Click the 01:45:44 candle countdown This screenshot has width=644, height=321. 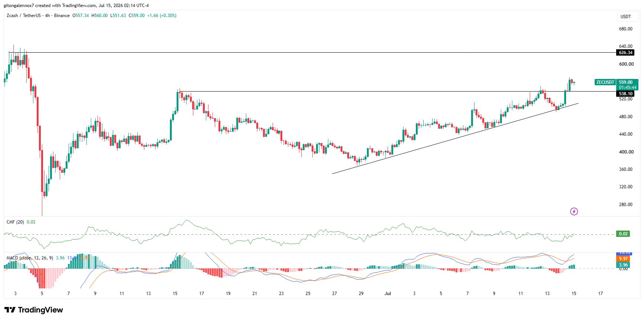627,87
